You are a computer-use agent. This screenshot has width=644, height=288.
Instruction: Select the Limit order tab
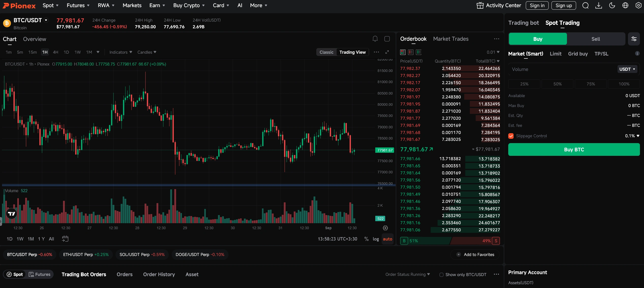[556, 54]
